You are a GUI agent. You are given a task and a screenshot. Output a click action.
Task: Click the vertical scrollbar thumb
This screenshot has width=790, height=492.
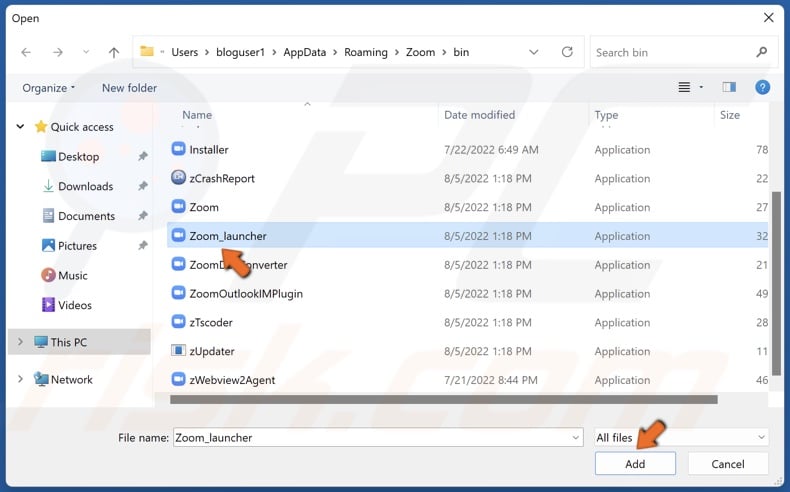click(776, 283)
